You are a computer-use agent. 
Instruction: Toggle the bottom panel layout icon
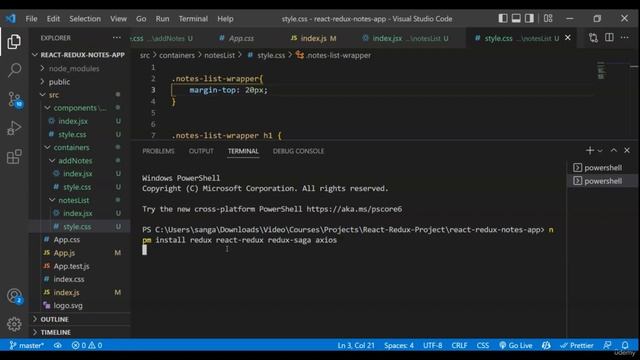click(516, 18)
